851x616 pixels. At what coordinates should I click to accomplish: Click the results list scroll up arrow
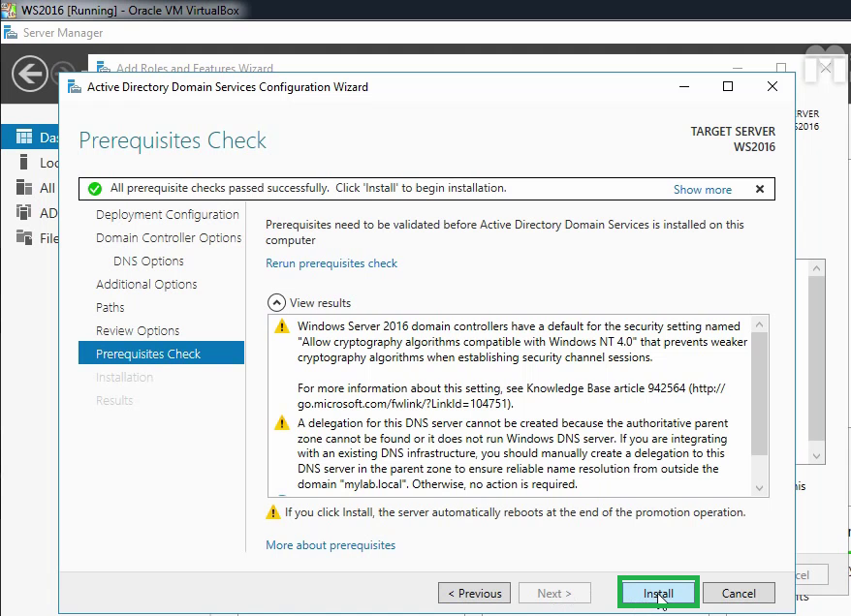click(x=759, y=324)
